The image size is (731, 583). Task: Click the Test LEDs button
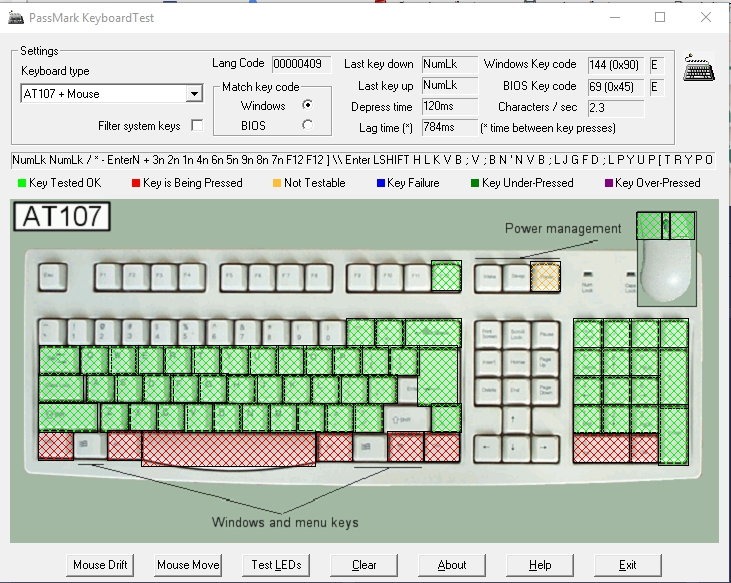276,565
